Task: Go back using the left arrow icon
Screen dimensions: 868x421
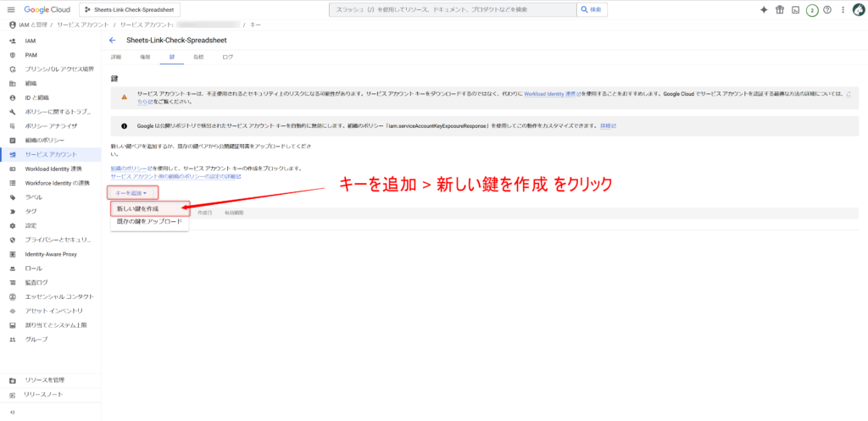Action: click(113, 40)
